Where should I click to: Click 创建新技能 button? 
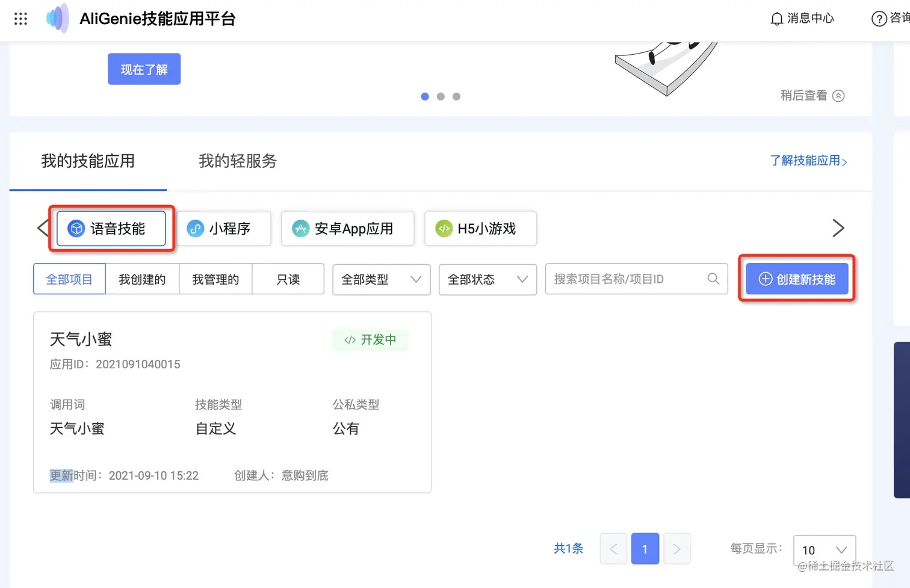(x=797, y=279)
